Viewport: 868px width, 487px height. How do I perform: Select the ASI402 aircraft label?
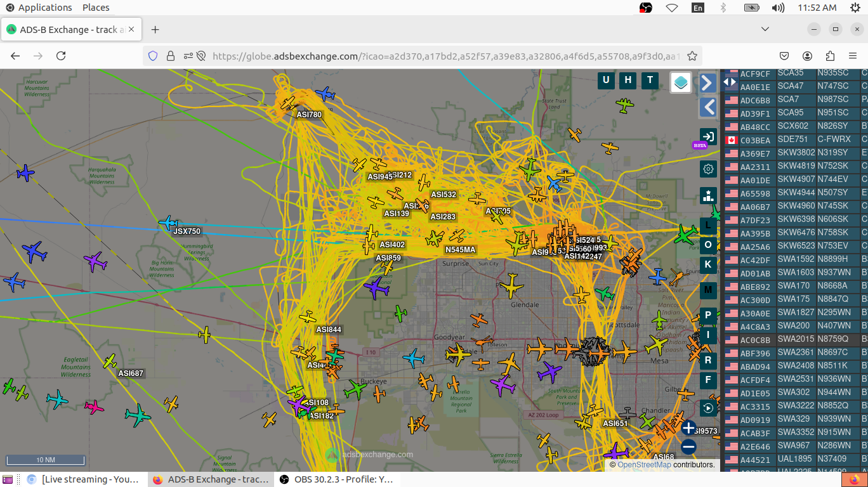tap(392, 245)
